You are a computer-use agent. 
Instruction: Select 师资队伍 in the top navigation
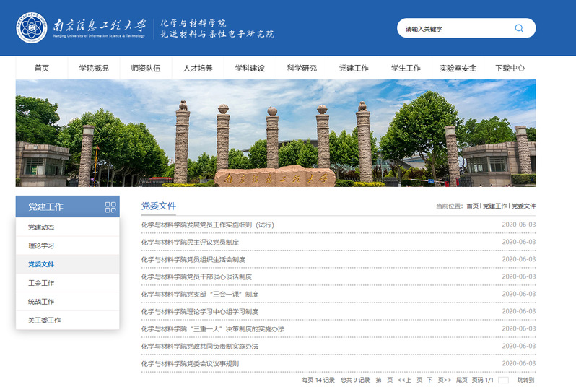click(x=146, y=69)
